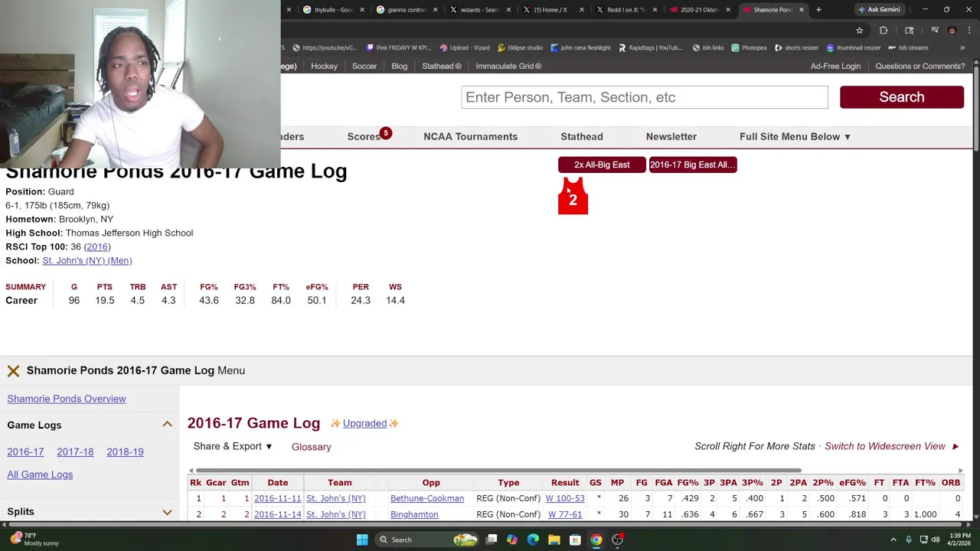Collapse the Game Logs sidebar section
The image size is (980, 551).
pos(167,425)
